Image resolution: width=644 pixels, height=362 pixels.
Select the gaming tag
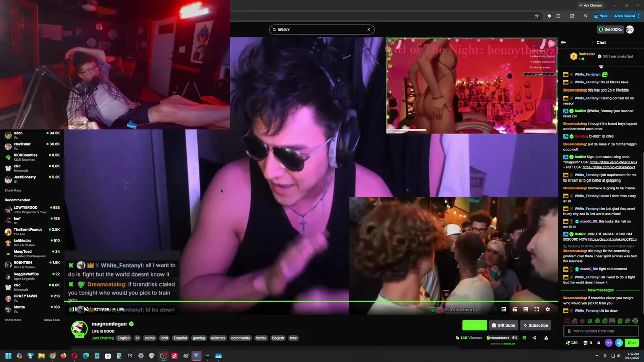199,338
